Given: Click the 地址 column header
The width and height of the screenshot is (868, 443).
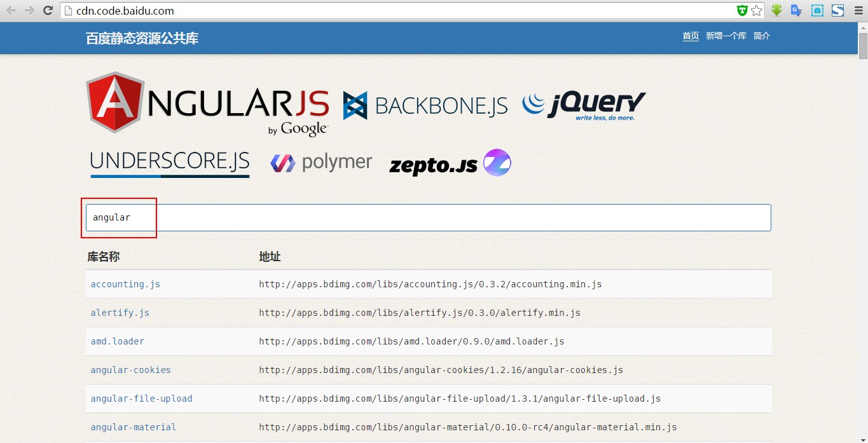Looking at the screenshot, I should click(x=270, y=257).
